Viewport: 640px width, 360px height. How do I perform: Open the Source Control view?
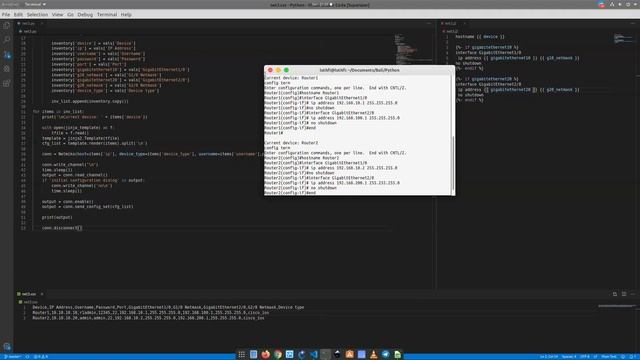pos(7,54)
